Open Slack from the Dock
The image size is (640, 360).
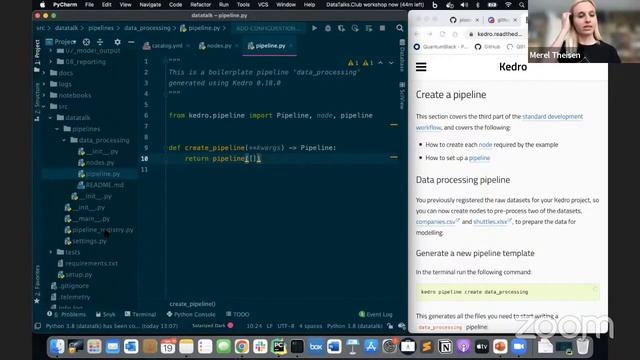click(260, 347)
